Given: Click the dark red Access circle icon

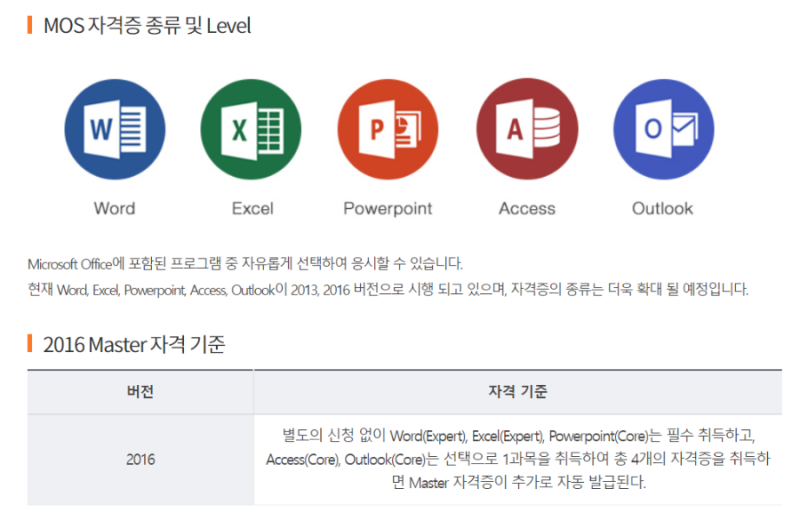Looking at the screenshot, I should click(527, 129).
